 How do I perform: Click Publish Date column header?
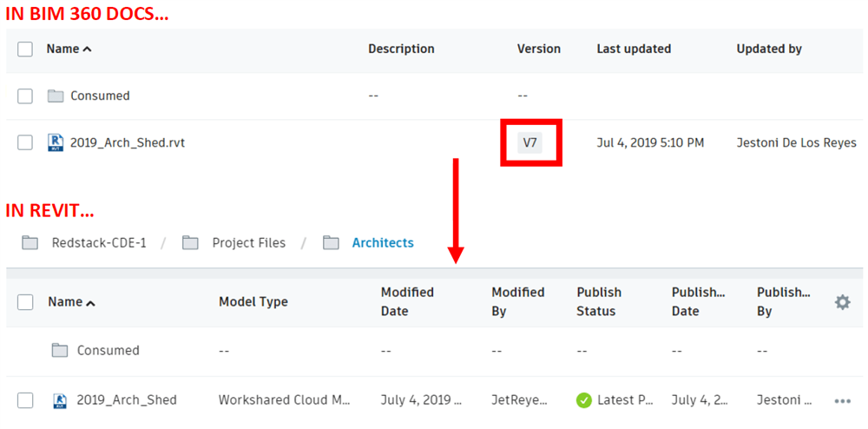point(699,301)
